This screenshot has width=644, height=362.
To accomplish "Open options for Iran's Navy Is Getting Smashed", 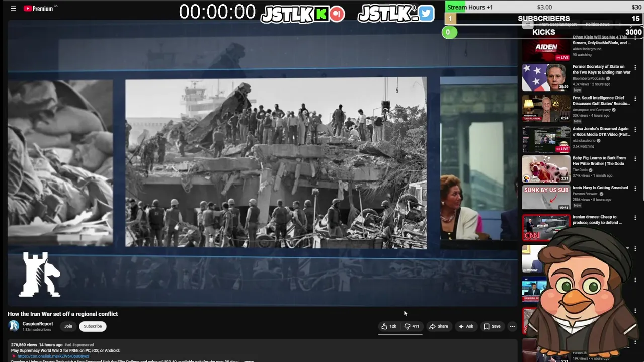I will tap(635, 189).
